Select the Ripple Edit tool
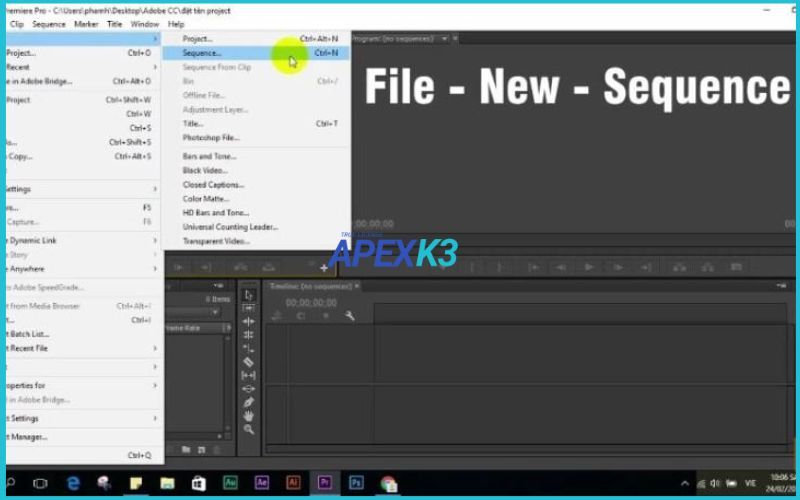The image size is (800, 500). (x=249, y=322)
